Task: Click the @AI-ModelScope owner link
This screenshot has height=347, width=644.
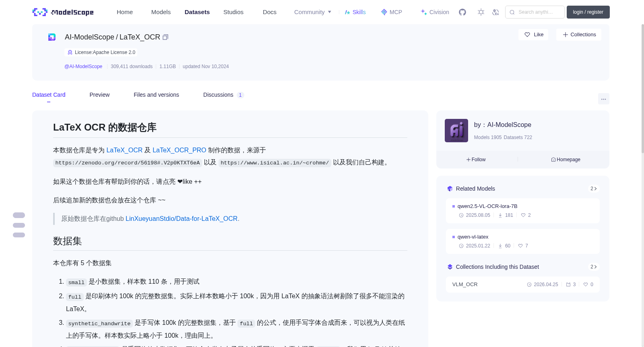Action: [83, 66]
